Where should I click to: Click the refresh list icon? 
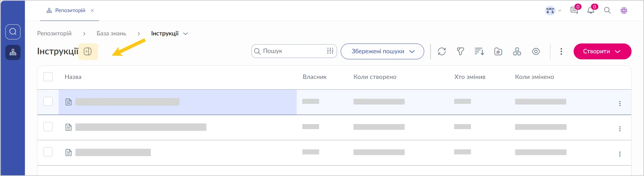442,51
